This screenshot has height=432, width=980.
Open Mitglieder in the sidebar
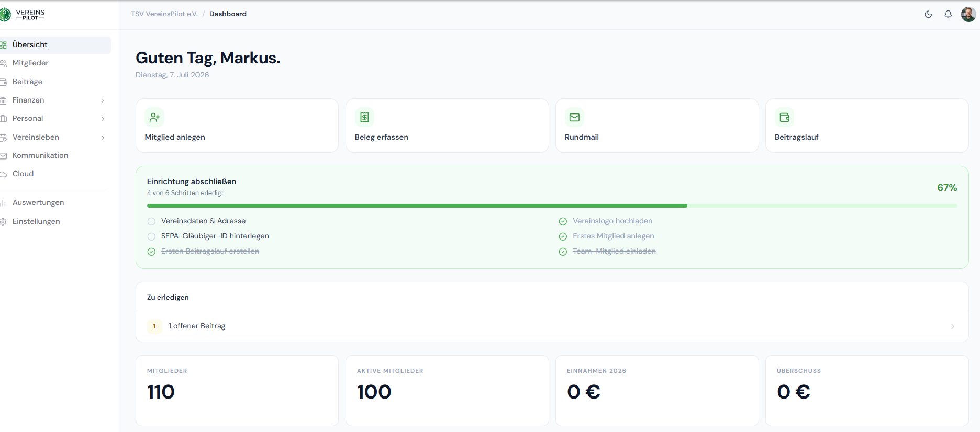pos(55,63)
